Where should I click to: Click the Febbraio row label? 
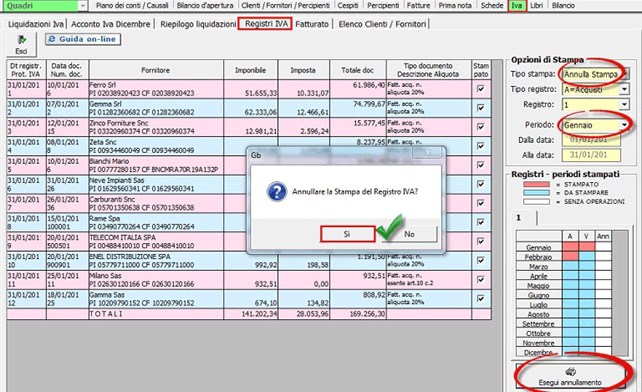pyautogui.click(x=538, y=257)
